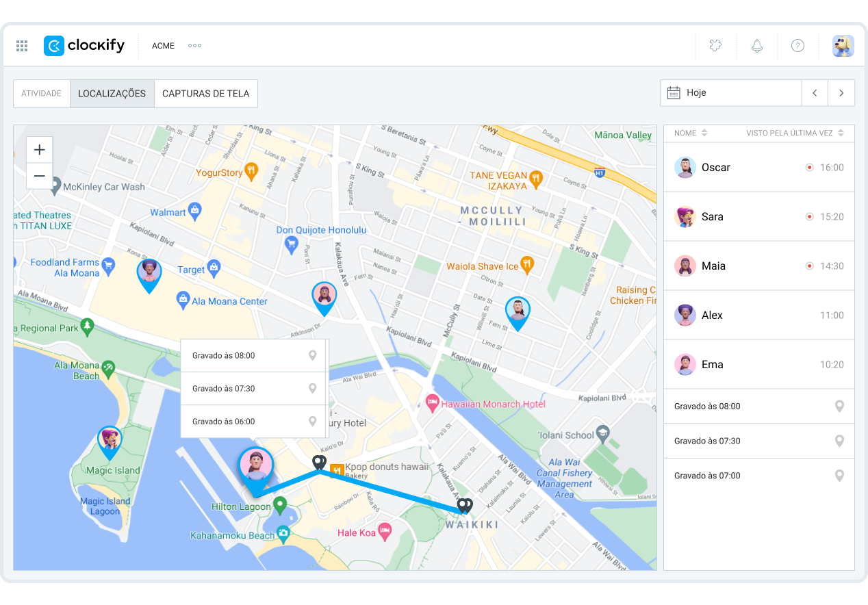Image resolution: width=868 pixels, height=605 pixels.
Task: Zoom out on the map
Action: [39, 176]
